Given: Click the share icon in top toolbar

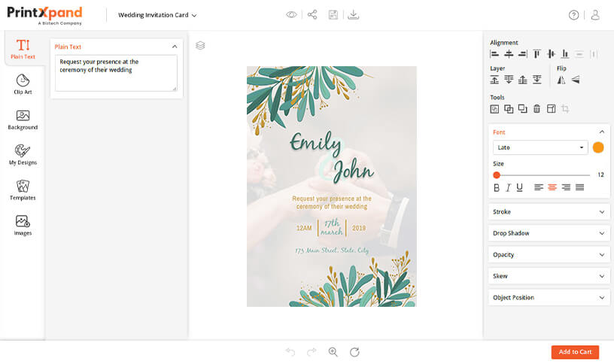Looking at the screenshot, I should coord(312,14).
